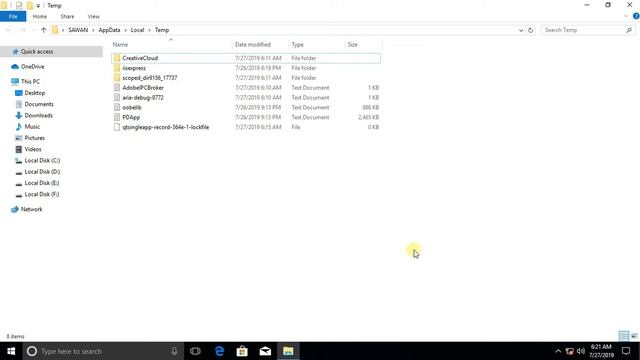Screen dimensions: 640x360
Task: Open the volume control in tray
Action: (x=581, y=351)
